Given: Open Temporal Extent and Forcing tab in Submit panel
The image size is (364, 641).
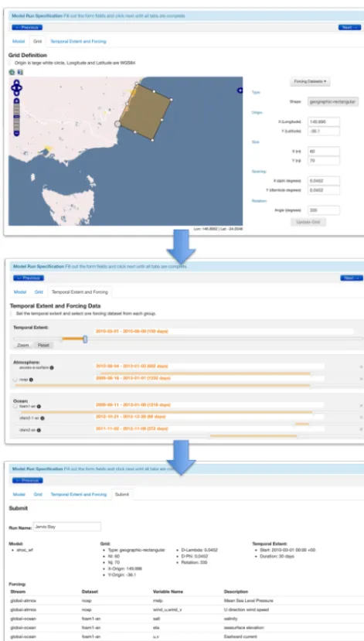Looking at the screenshot, I should click(x=78, y=494).
